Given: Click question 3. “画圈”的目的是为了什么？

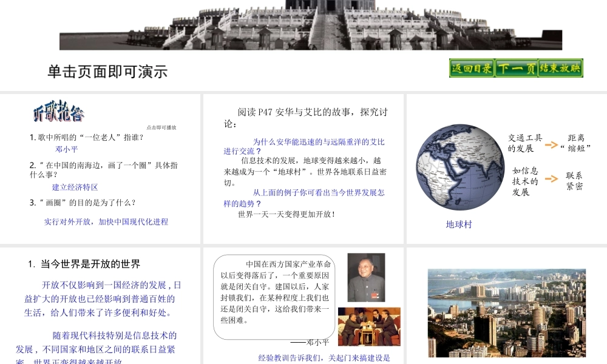Looking at the screenshot, I should 83,203.
